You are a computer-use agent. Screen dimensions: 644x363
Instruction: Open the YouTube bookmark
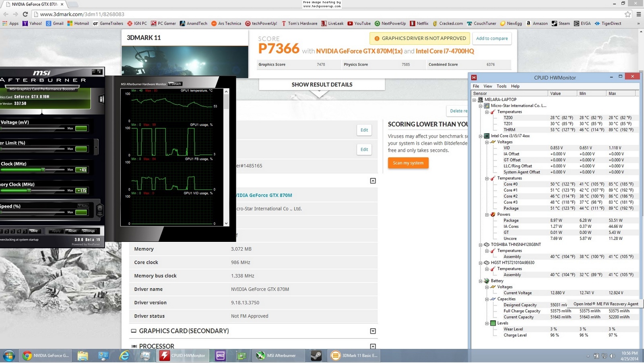click(x=359, y=23)
